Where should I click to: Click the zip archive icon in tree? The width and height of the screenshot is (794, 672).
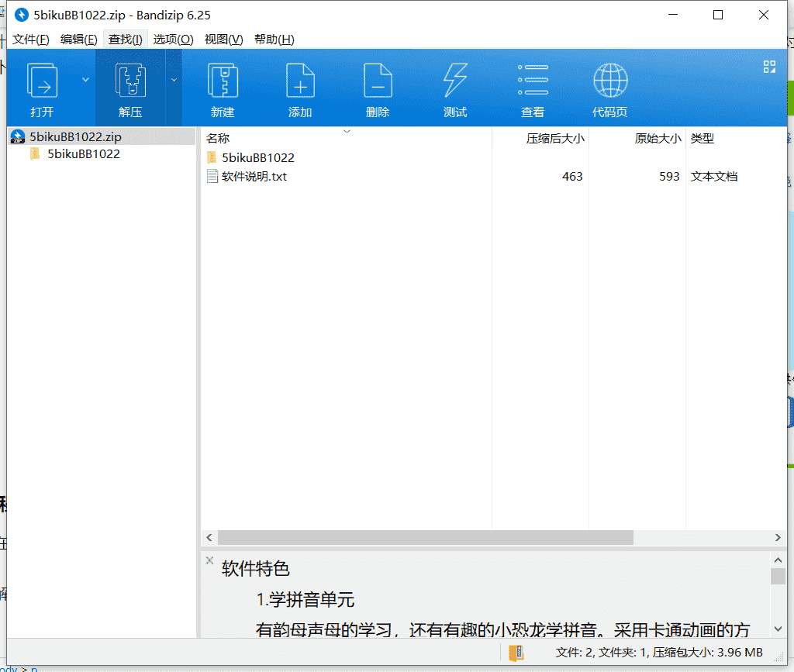18,136
